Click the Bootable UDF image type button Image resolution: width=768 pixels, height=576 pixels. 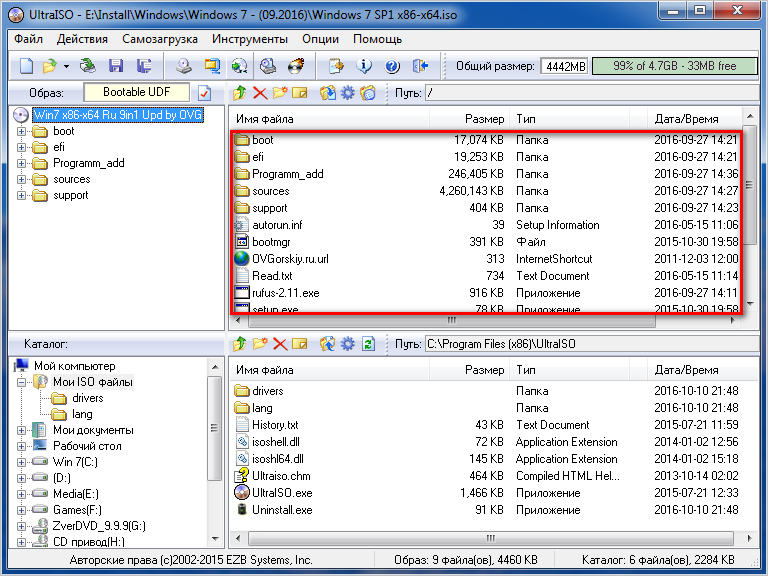[136, 92]
